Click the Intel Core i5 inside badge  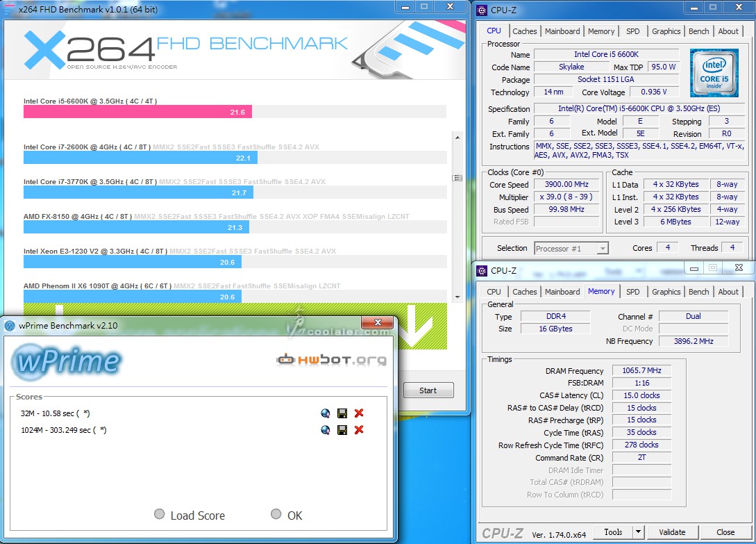click(714, 73)
